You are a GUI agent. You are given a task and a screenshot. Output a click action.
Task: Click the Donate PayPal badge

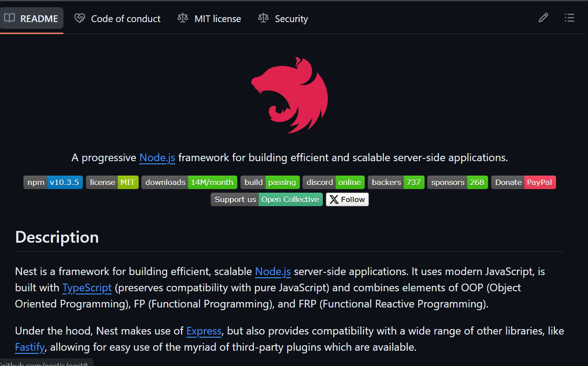523,182
